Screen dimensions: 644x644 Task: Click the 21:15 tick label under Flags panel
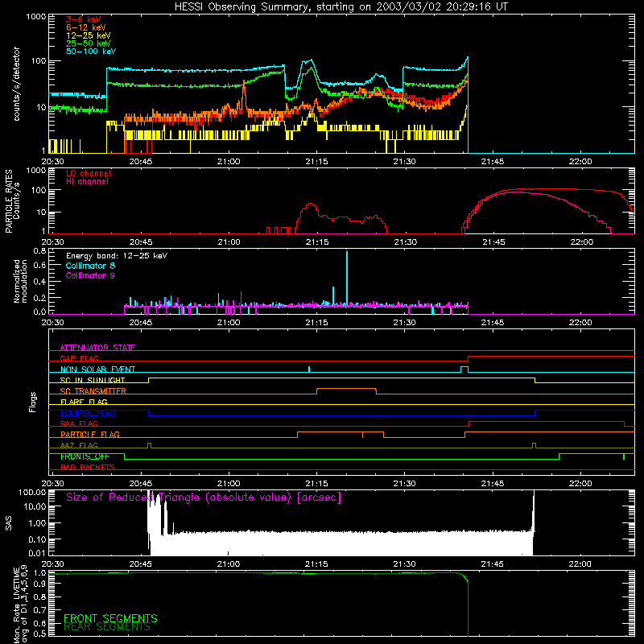[x=316, y=484]
